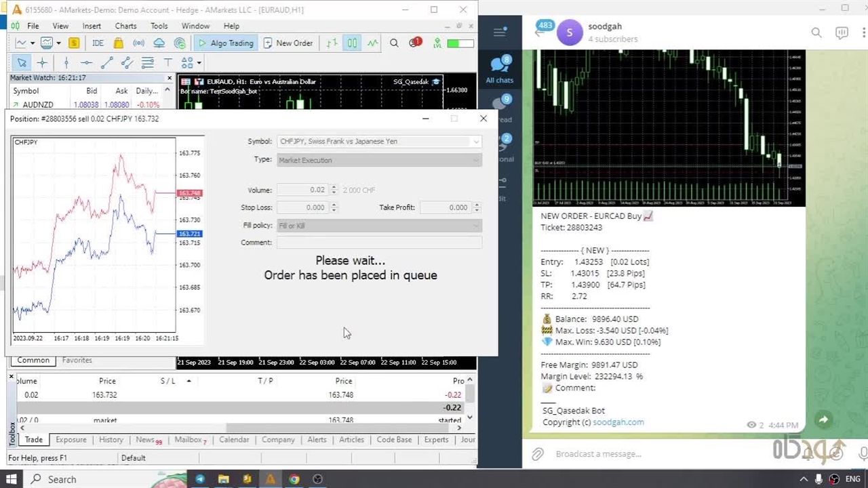Expand the Symbol dropdown in order dialog
Image resolution: width=868 pixels, height=488 pixels.
pos(476,142)
